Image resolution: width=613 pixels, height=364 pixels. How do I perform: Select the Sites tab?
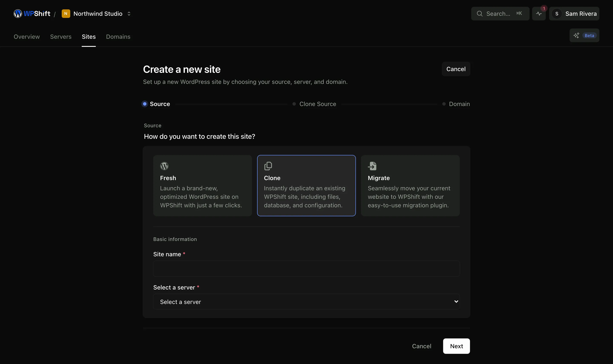(89, 37)
